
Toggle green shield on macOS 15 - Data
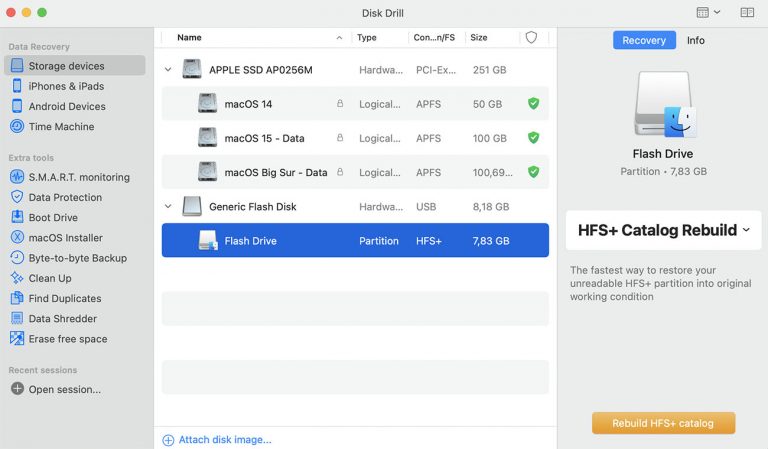coord(533,138)
